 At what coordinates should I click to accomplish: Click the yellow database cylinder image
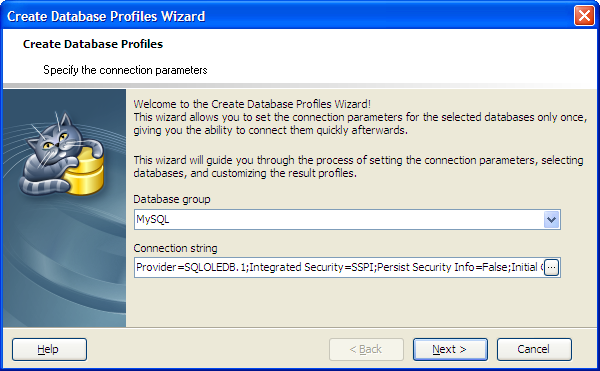point(85,171)
